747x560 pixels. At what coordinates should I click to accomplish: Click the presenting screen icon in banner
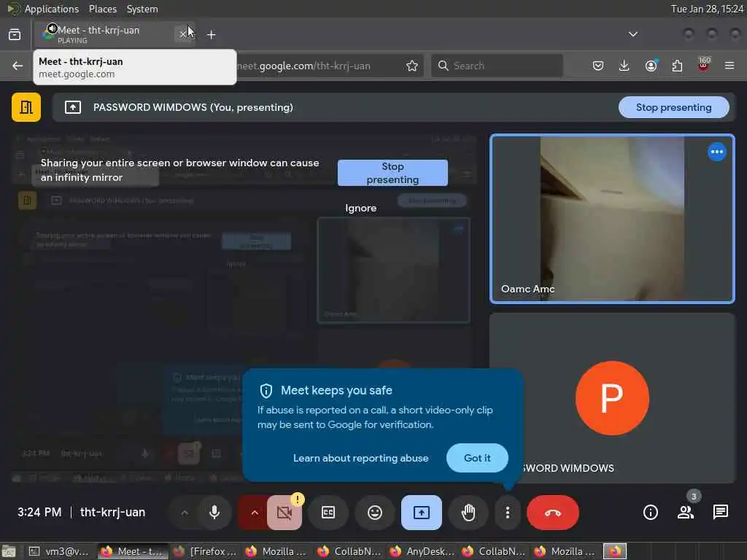72,107
